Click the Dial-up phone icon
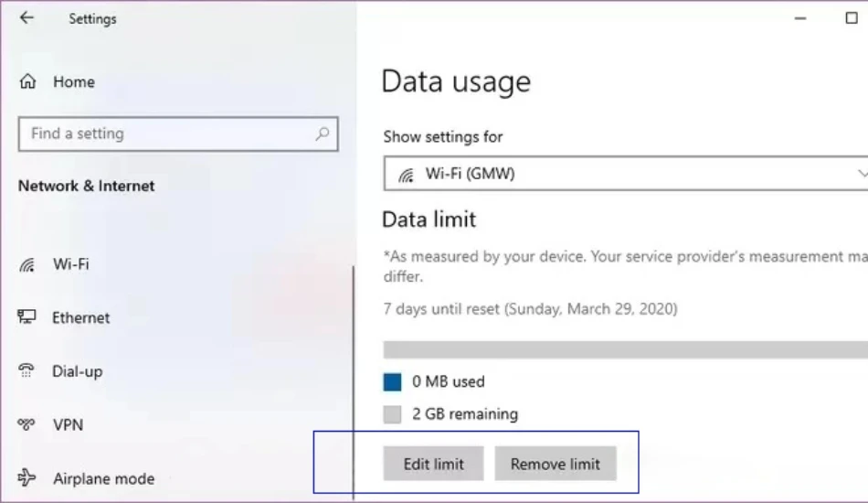The height and width of the screenshot is (503, 868). [x=26, y=370]
